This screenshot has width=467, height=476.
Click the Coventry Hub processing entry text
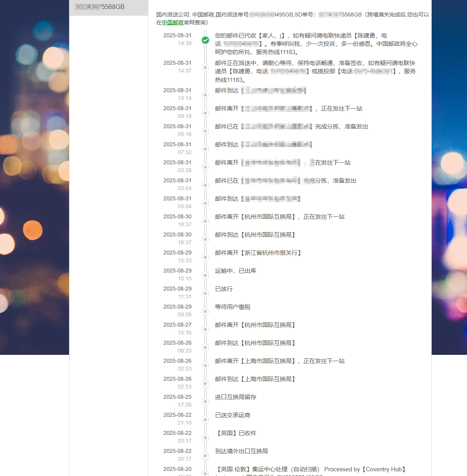pyautogui.click(x=311, y=469)
